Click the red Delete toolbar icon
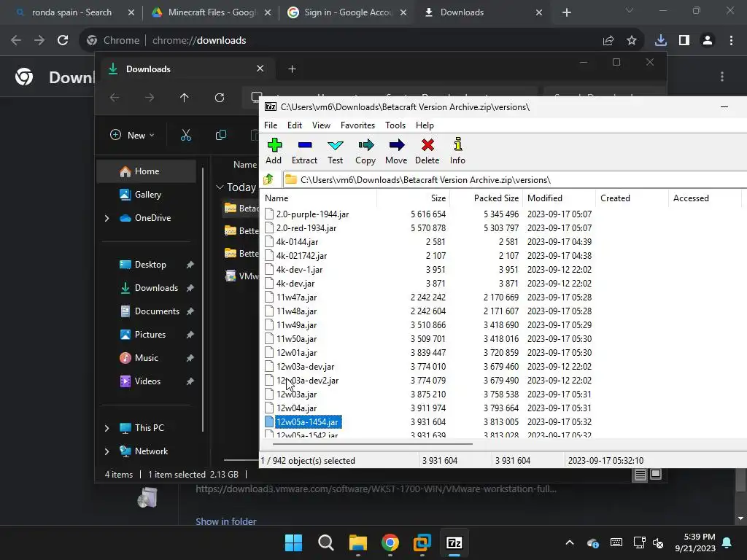 pyautogui.click(x=427, y=151)
